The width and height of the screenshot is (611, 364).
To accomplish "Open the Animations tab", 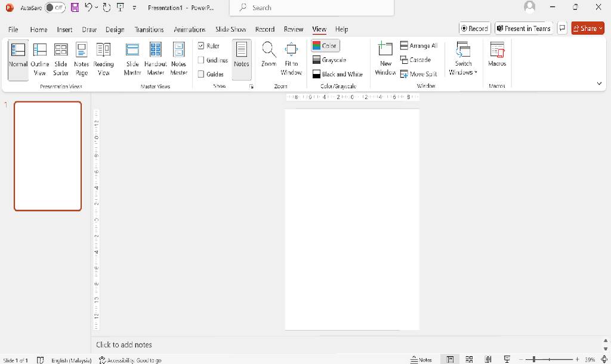I will [x=189, y=29].
